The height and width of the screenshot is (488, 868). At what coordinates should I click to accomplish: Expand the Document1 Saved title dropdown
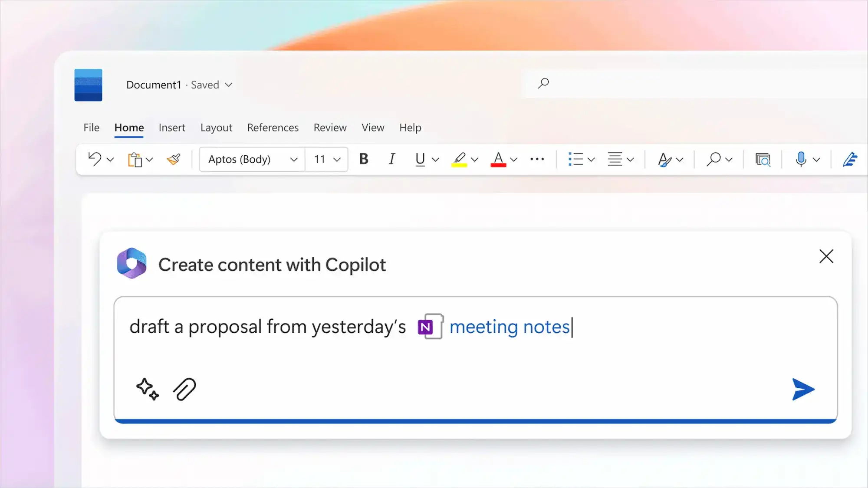pos(229,85)
